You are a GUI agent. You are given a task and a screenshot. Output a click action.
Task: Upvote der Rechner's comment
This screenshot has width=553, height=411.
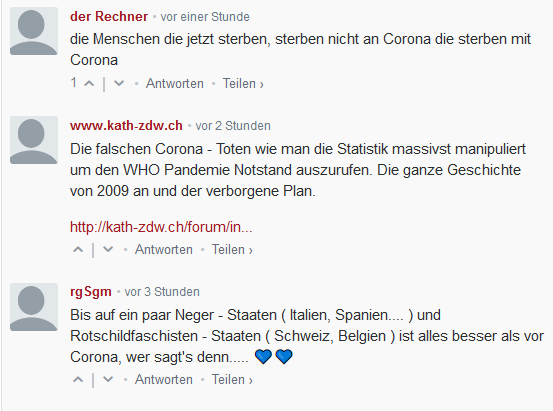point(89,84)
